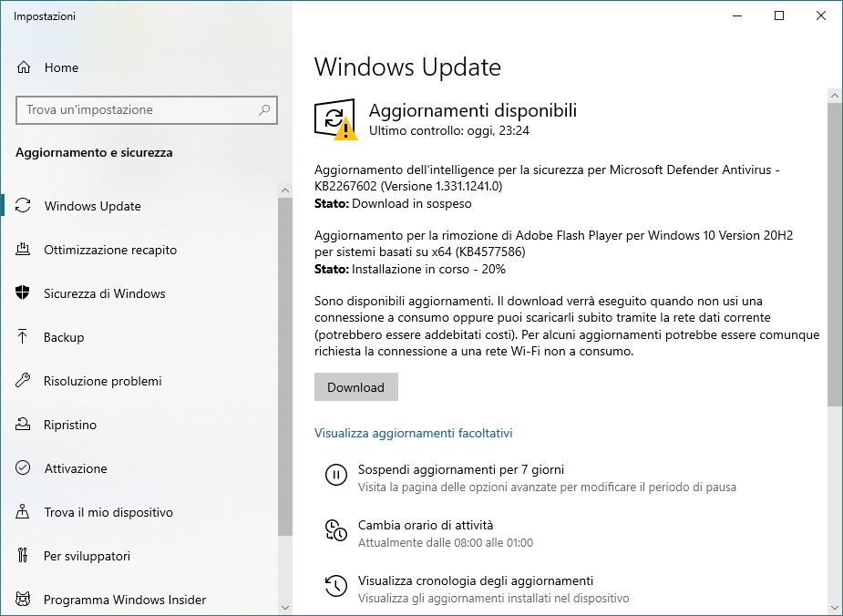Click the Home house icon
Screen dimensions: 843x616
coord(23,67)
